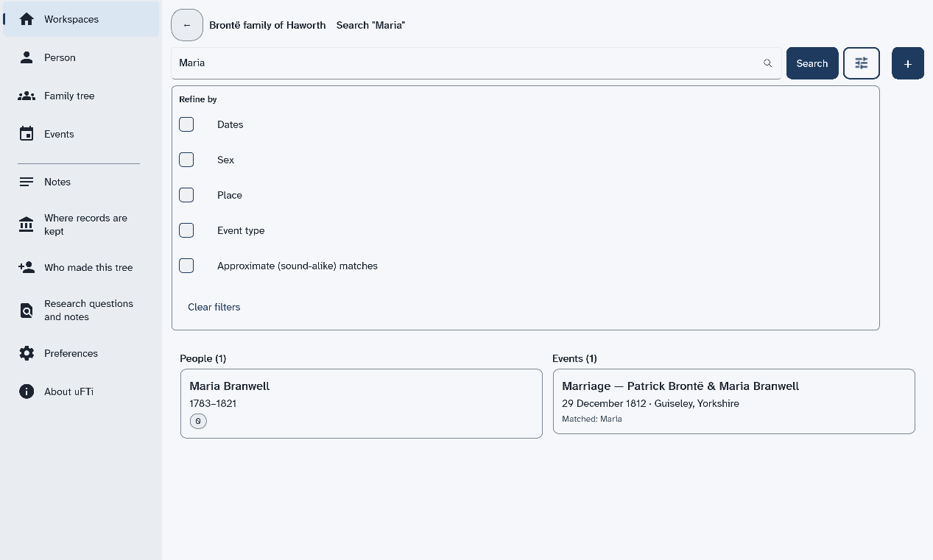Open the Marriage Patrick Brontë event card
The image size is (933, 560).
734,401
